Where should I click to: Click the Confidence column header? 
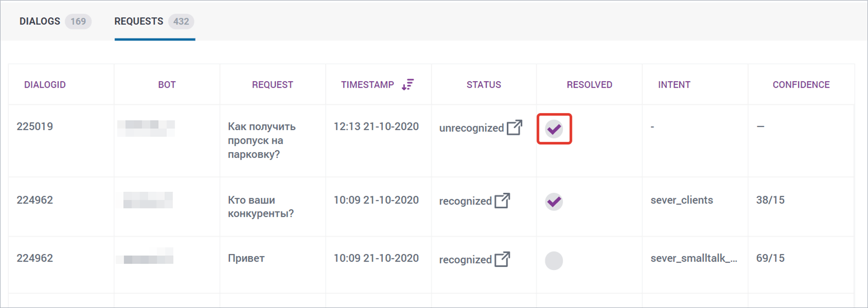pyautogui.click(x=801, y=85)
